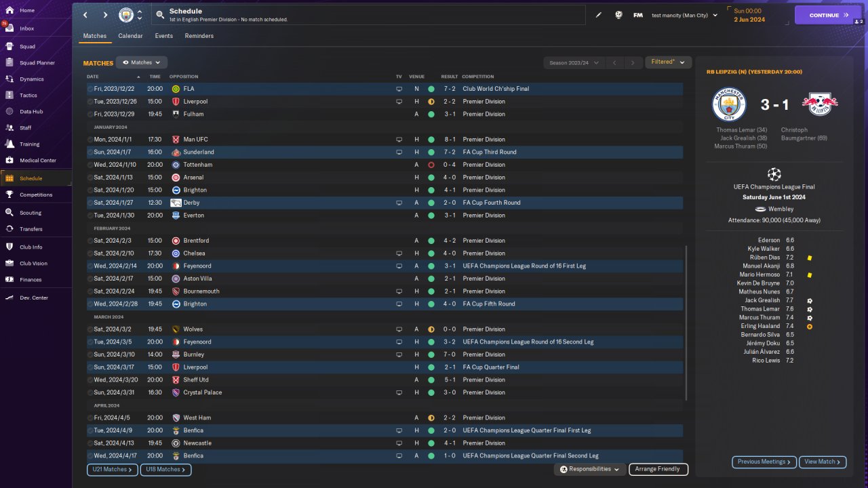Toggle the selection circle for Derby match

90,203
